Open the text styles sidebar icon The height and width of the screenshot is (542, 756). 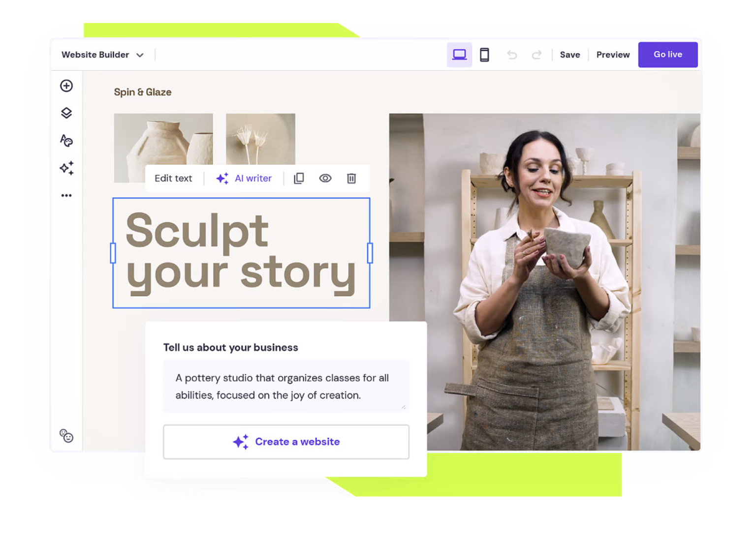(x=66, y=141)
